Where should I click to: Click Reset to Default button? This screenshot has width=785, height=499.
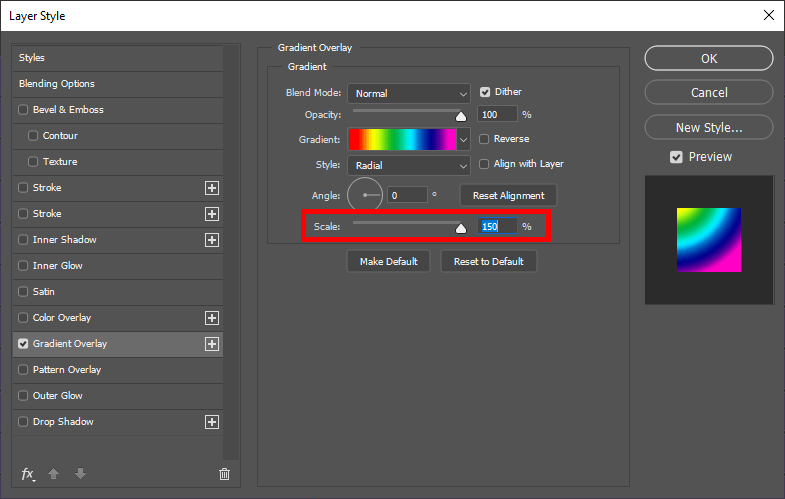click(x=489, y=261)
